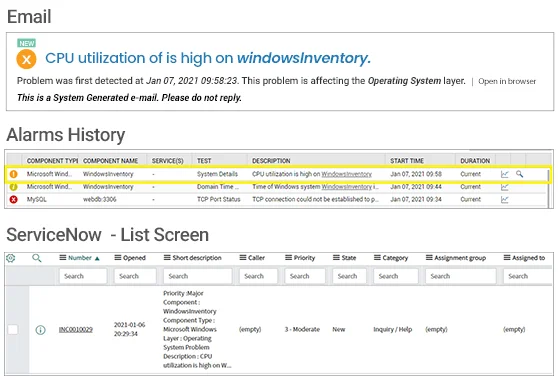Click the 2021-01-06 20:29:34 opened cell
This screenshot has height=380, width=558.
(x=130, y=329)
